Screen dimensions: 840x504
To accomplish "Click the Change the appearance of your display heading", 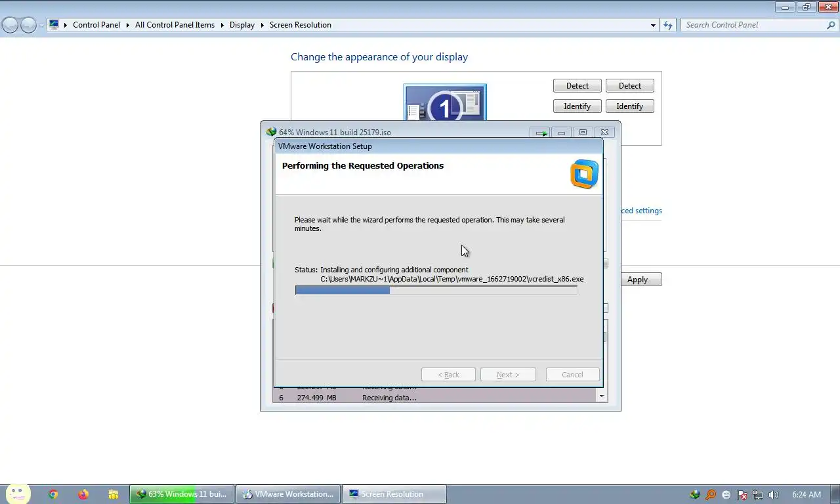I will point(379,57).
